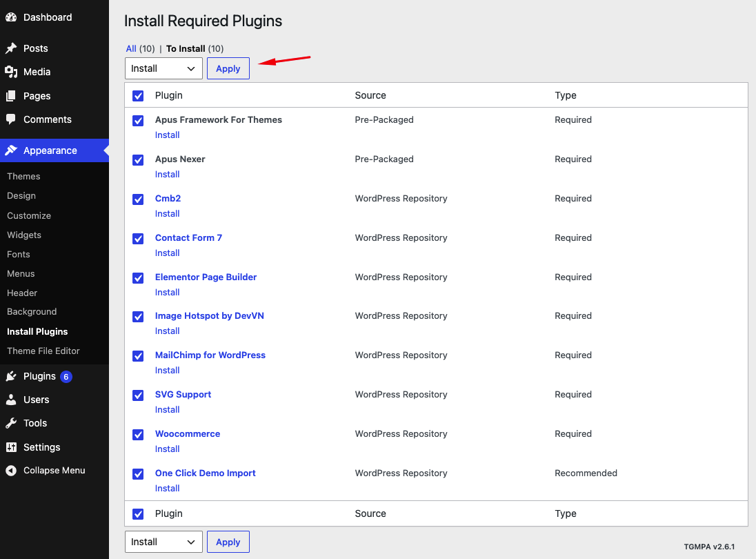Uncheck the Contact Form 7 checkbox

tap(138, 238)
